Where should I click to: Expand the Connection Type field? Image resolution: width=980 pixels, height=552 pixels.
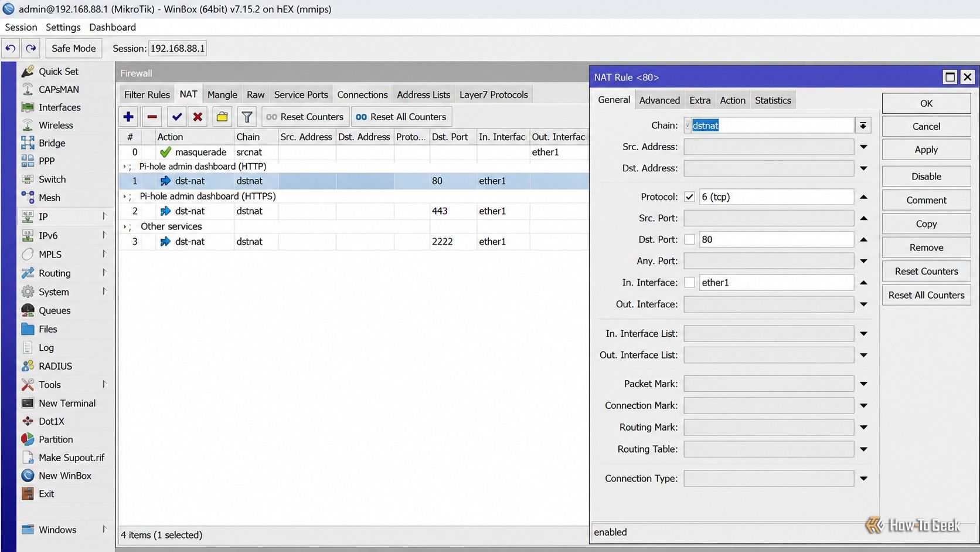coord(863,479)
